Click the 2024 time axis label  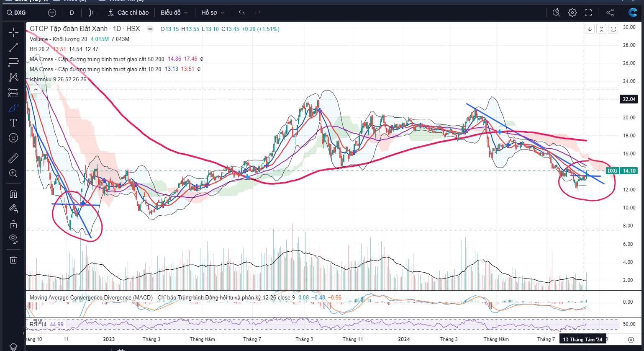coord(404,339)
